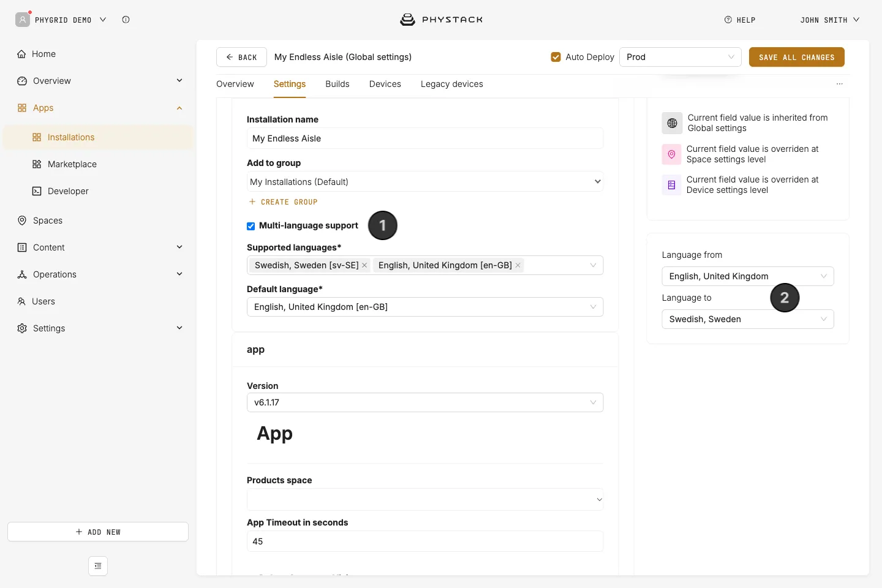Click the Marketplace icon in sidebar

(x=37, y=164)
